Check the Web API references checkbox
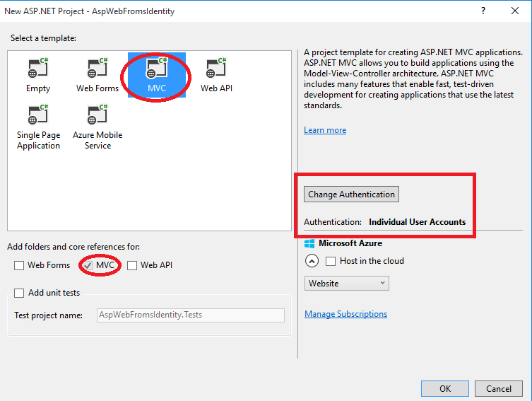This screenshot has width=532, height=401. 132,265
